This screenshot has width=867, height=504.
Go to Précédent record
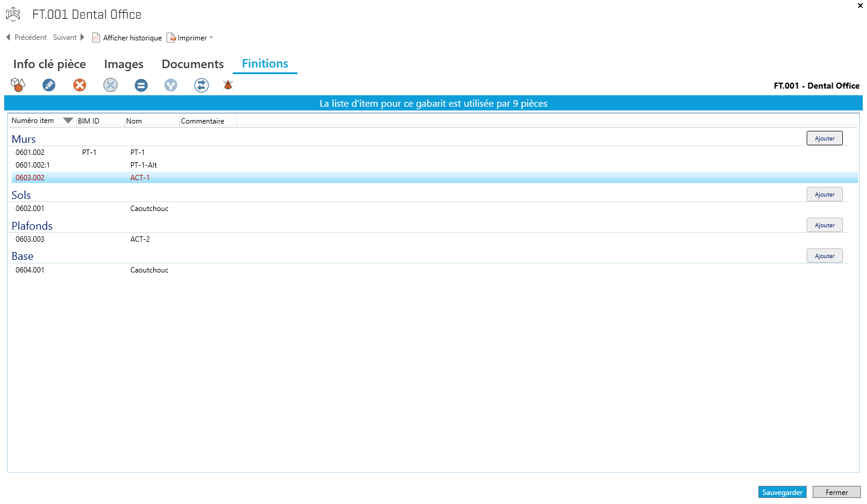pyautogui.click(x=26, y=37)
